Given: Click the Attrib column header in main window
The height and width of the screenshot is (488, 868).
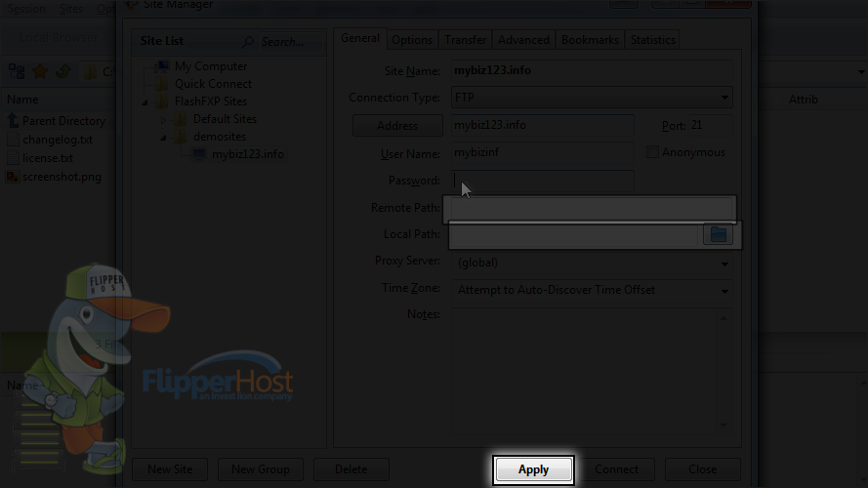Looking at the screenshot, I should (804, 100).
